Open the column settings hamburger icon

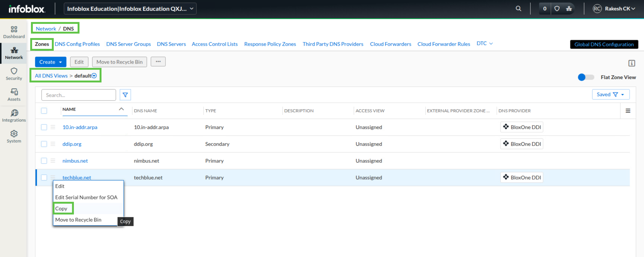628,110
